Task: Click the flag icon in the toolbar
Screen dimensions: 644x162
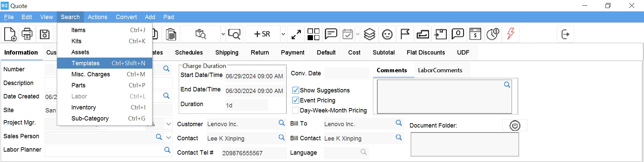Action: point(405,34)
